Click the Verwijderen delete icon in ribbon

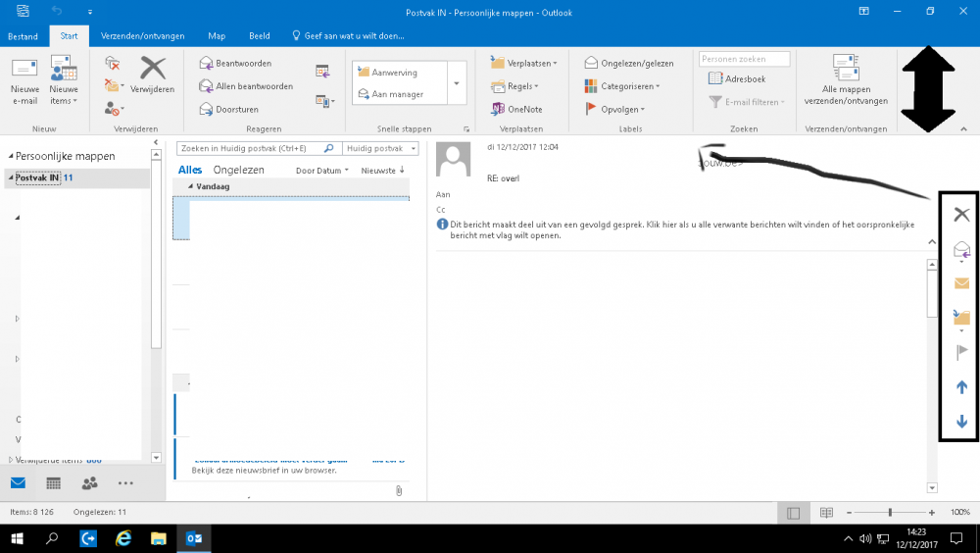[152, 71]
